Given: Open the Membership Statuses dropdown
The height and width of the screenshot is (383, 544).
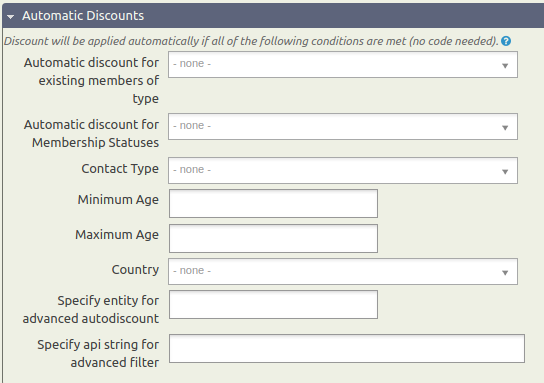Looking at the screenshot, I should (x=343, y=126).
